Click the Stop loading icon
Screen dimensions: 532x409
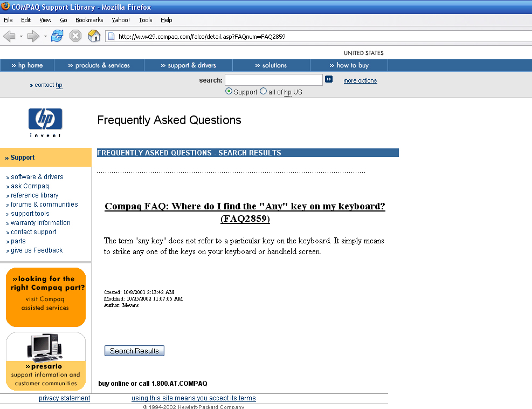75,36
